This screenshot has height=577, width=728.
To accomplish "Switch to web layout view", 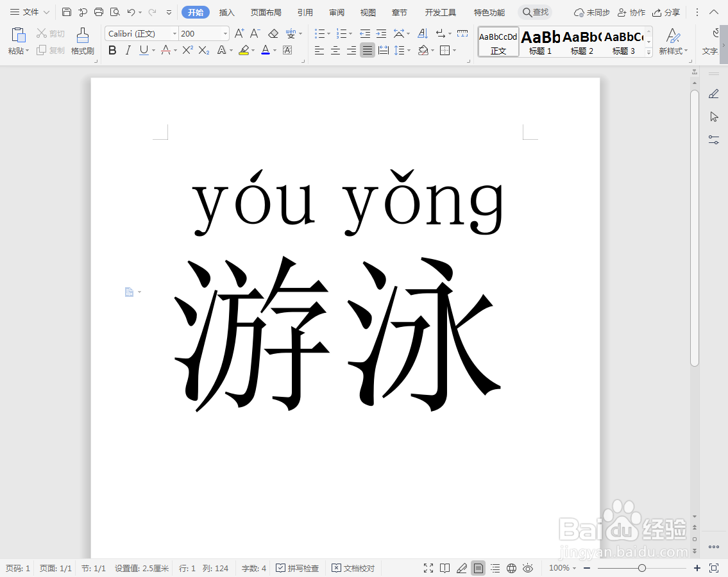I will point(511,568).
